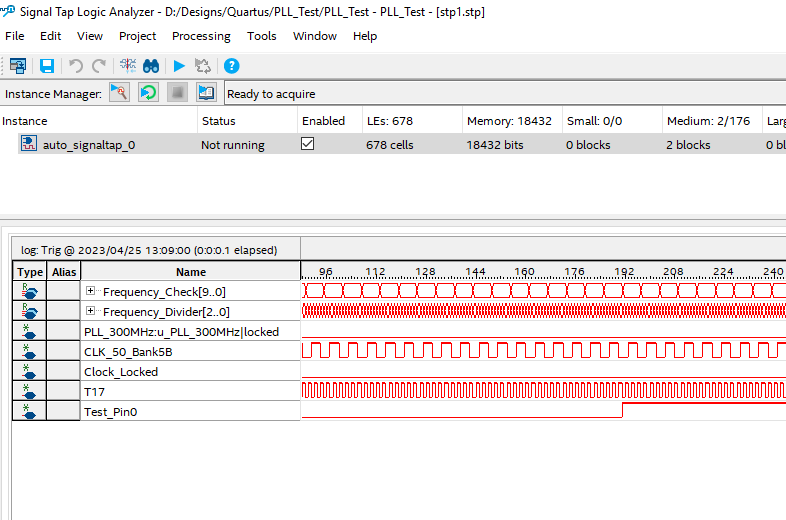Click the Test_Pin0 rising edge in waveform

(623, 410)
